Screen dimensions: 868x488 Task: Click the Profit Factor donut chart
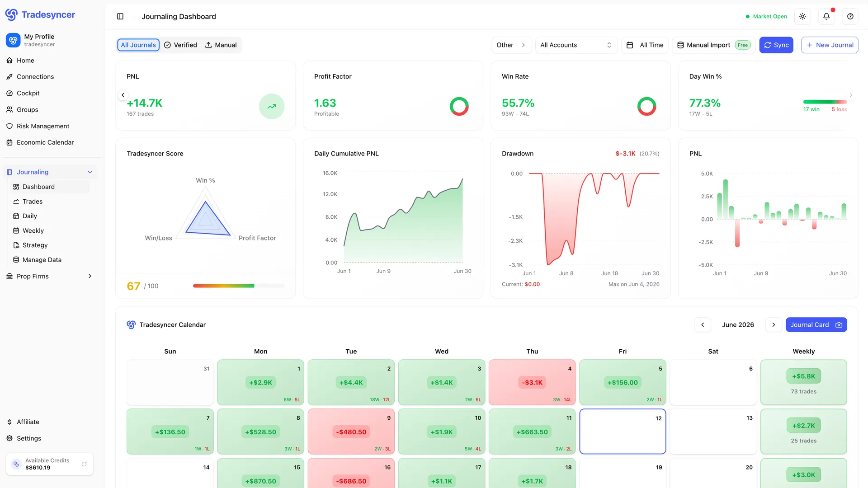(459, 107)
